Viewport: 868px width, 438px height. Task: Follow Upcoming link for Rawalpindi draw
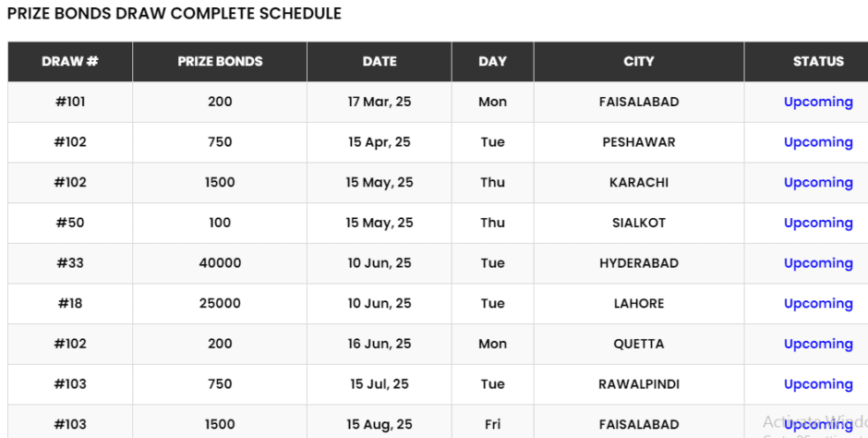click(x=817, y=384)
